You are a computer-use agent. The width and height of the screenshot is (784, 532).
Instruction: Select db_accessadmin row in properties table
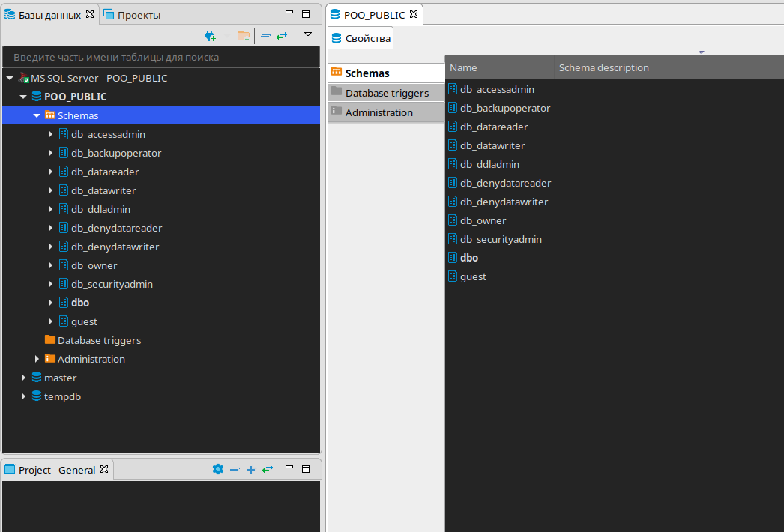click(x=615, y=89)
